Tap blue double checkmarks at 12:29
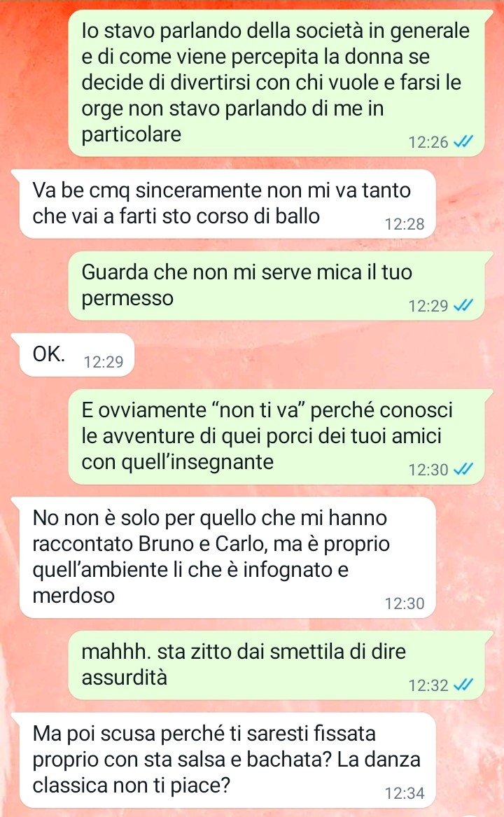The width and height of the screenshot is (504, 817). click(x=463, y=305)
